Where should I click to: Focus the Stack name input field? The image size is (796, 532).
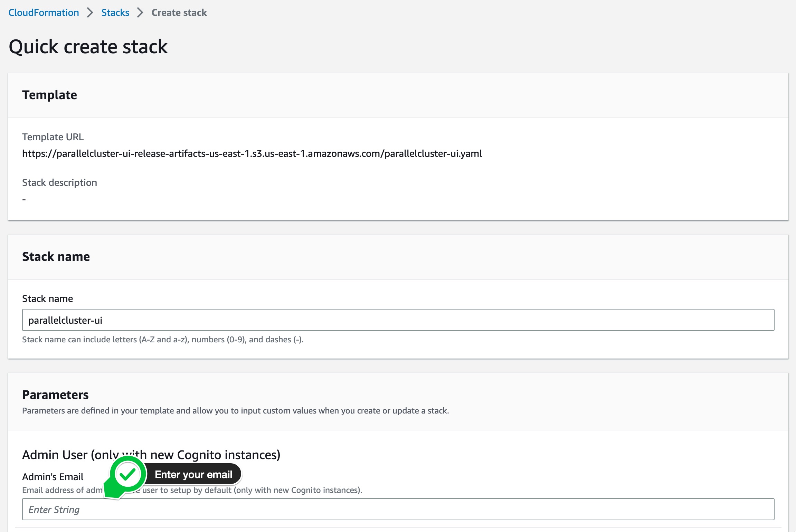398,320
